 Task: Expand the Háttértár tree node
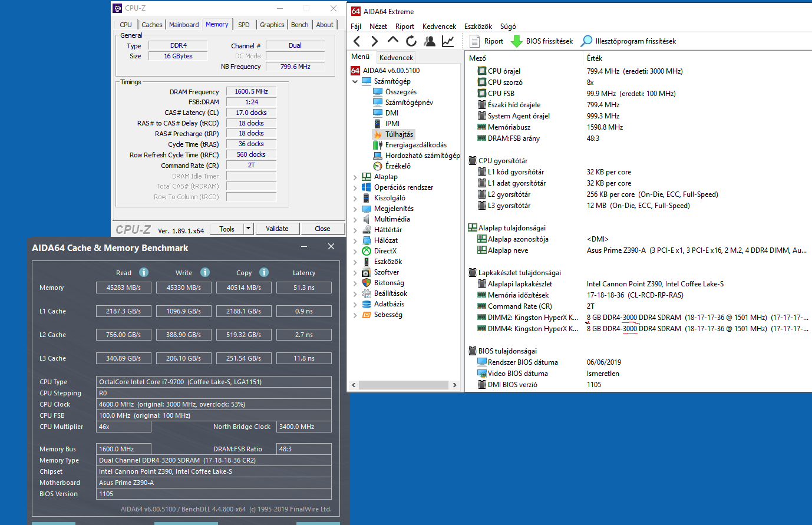(355, 230)
